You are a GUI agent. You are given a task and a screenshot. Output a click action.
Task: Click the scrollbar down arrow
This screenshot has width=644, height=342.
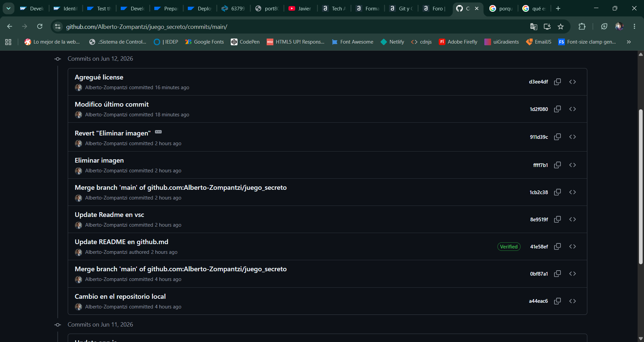[641, 339]
